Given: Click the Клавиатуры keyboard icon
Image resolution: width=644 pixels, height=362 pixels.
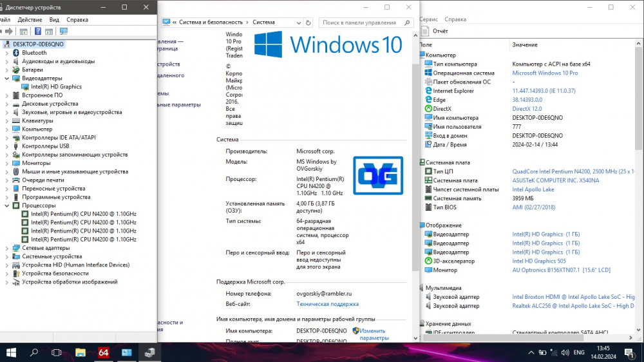Looking at the screenshot, I should pyautogui.click(x=16, y=120).
